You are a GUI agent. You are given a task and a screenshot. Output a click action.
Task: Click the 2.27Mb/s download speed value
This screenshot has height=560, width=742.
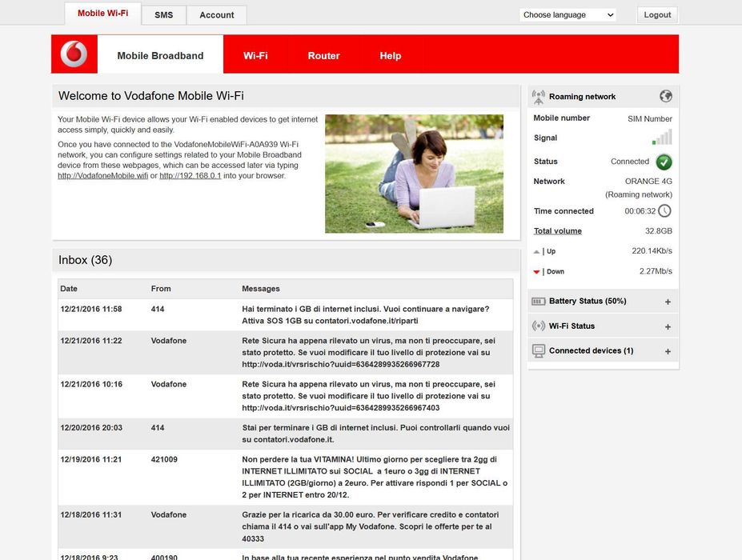(656, 271)
